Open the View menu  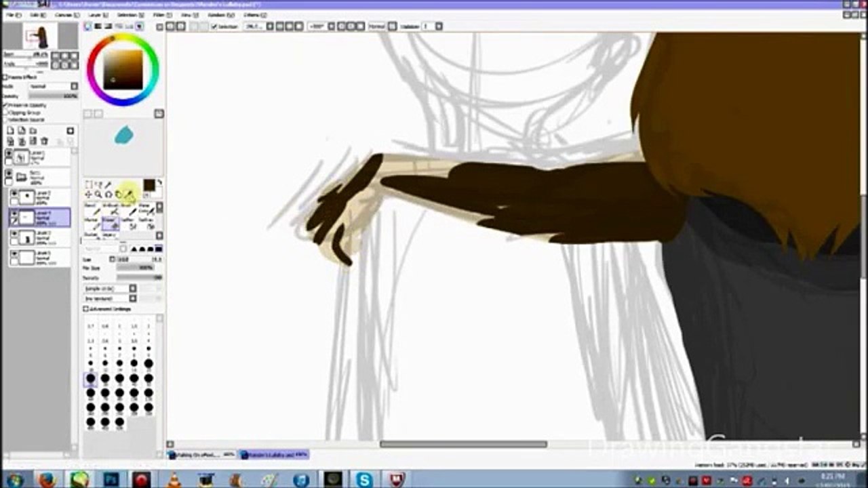(189, 14)
